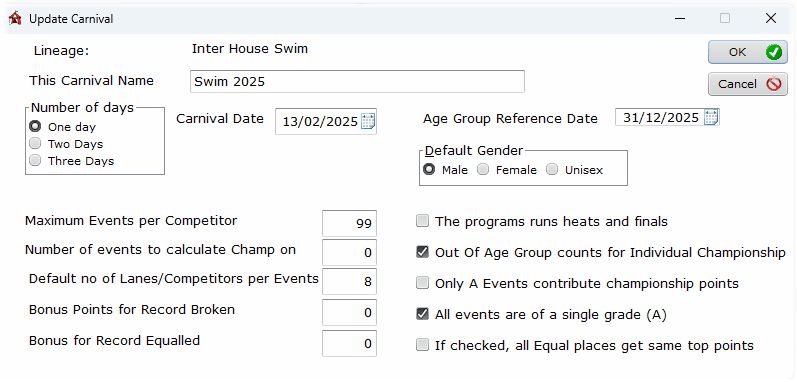The image size is (797, 382).
Task: Click the Number of days group label
Action: (x=82, y=108)
